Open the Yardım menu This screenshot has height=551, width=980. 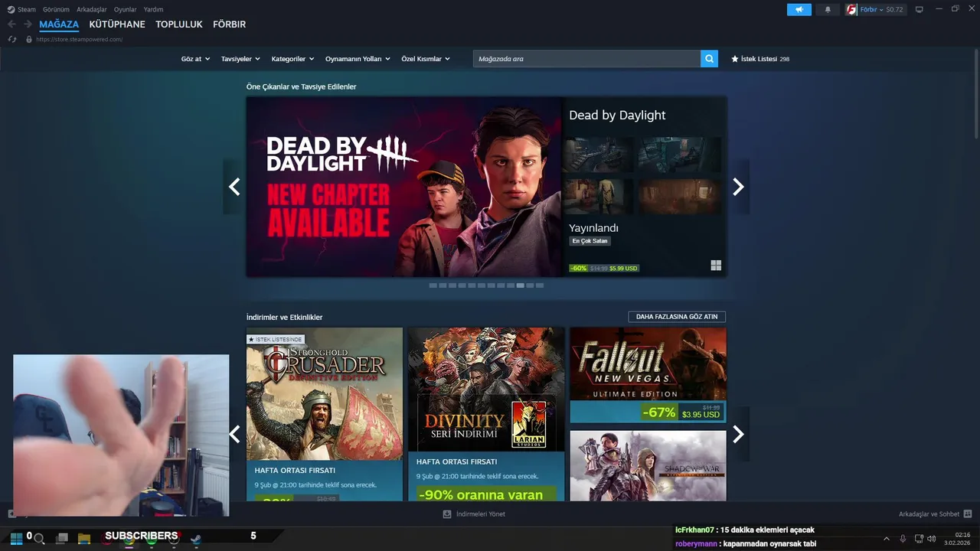153,10
